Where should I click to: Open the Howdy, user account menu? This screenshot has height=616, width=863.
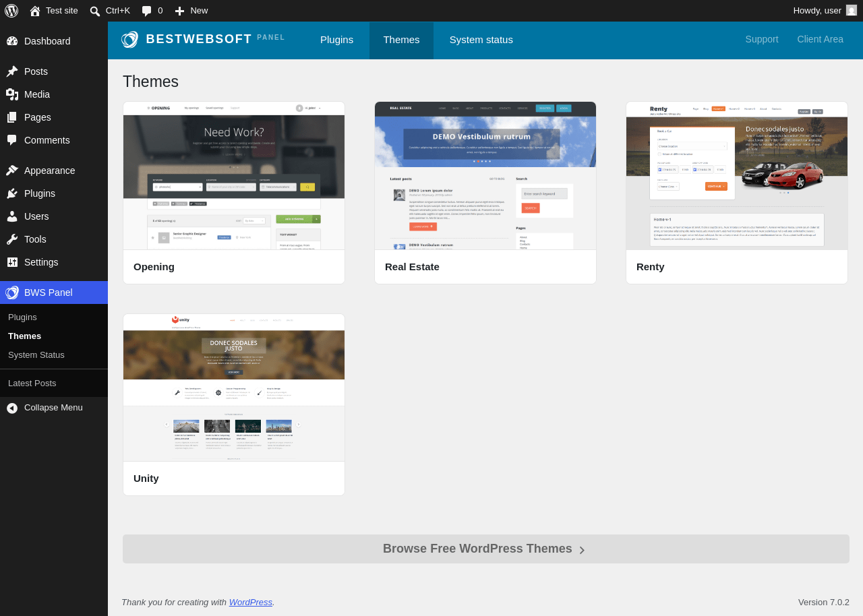[825, 11]
